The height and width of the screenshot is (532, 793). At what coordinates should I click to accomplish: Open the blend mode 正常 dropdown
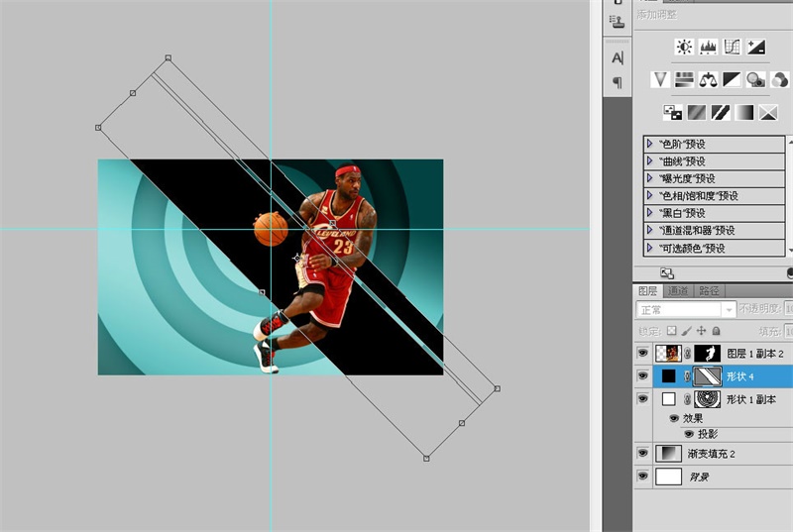tap(685, 310)
